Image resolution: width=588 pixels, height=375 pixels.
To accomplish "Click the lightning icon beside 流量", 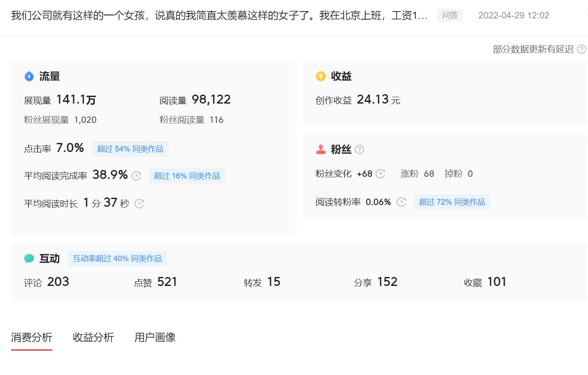I will (x=29, y=76).
